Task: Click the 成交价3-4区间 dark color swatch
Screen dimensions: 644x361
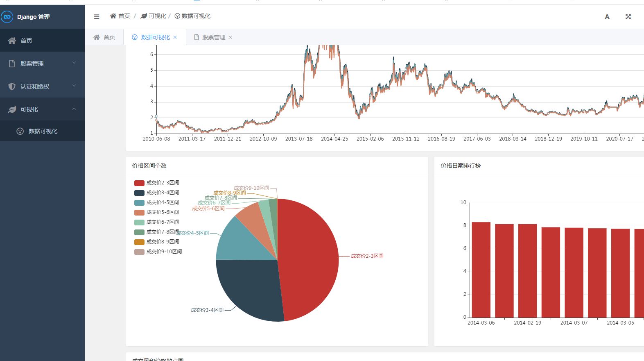Action: click(139, 193)
